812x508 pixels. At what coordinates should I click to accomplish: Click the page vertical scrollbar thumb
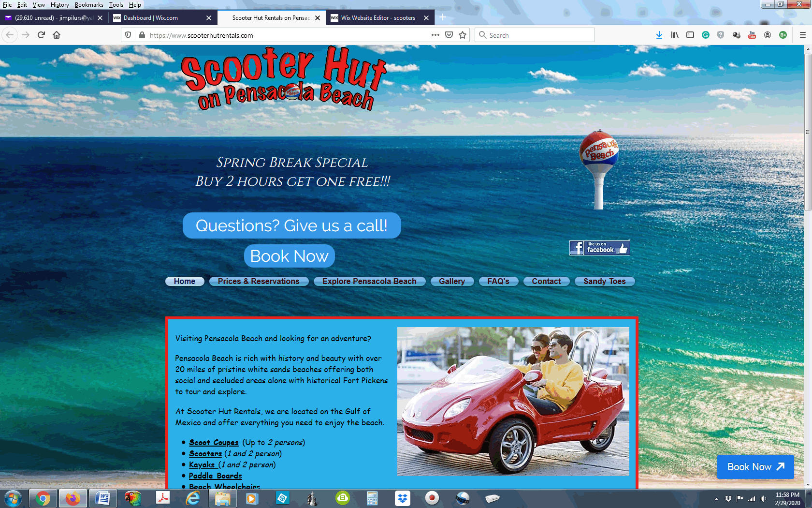[807, 132]
